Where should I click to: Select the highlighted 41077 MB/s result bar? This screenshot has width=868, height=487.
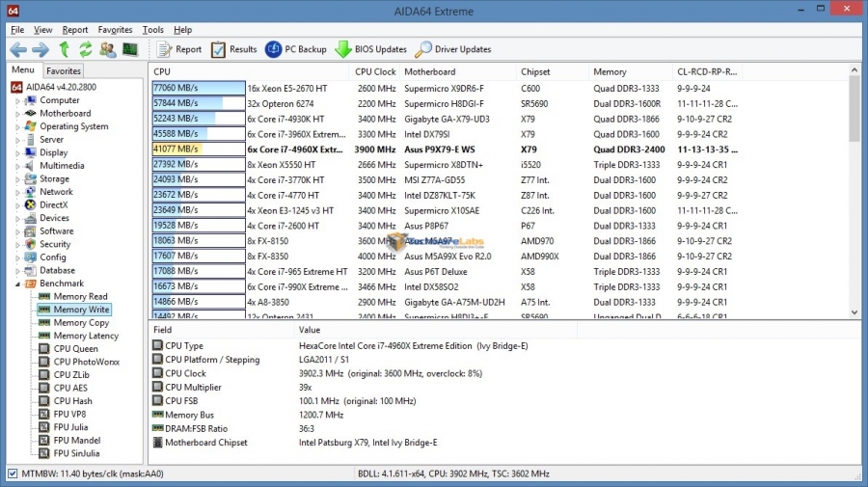tap(199, 149)
